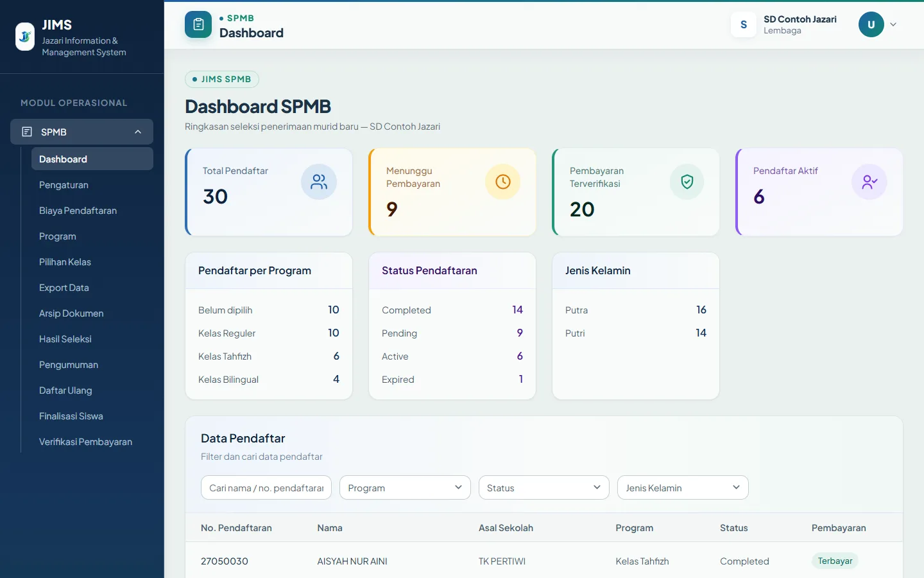Open Arsip Dokumen in sidebar
The height and width of the screenshot is (578, 924).
92,313
